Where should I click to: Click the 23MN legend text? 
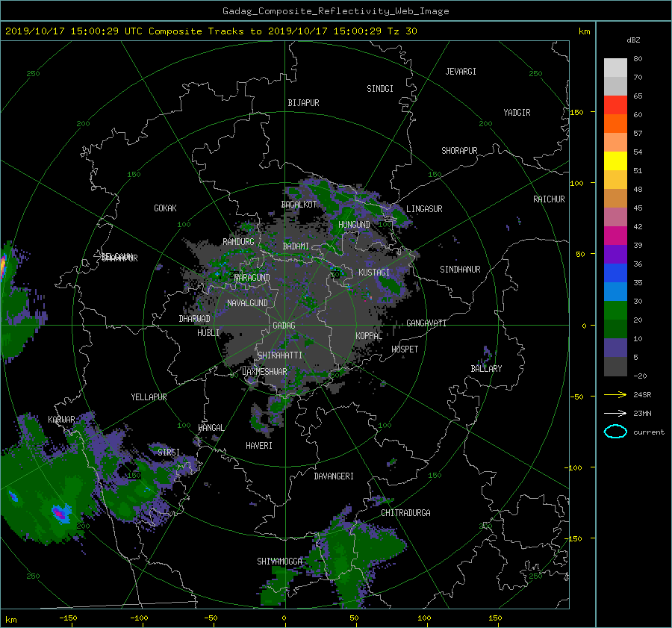coord(642,413)
